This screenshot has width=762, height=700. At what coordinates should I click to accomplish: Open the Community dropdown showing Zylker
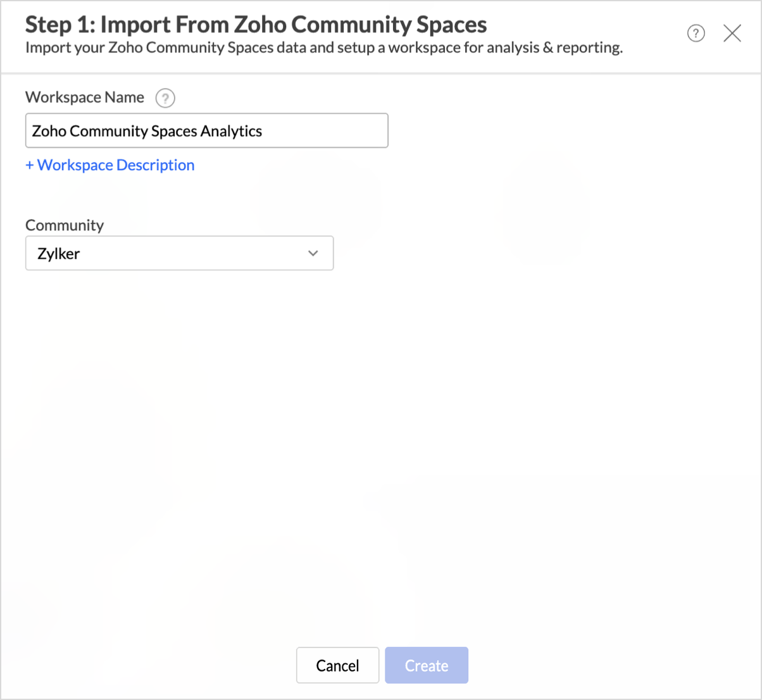coord(179,253)
